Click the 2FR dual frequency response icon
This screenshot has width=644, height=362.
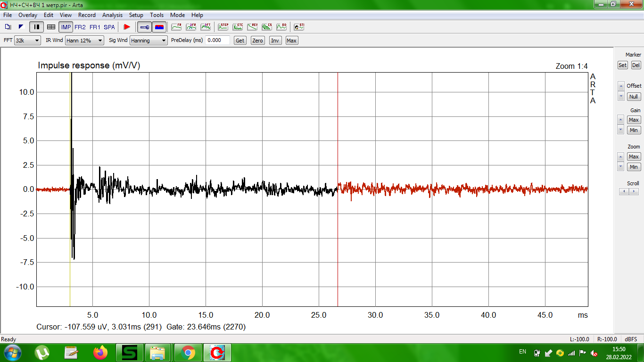[191, 27]
